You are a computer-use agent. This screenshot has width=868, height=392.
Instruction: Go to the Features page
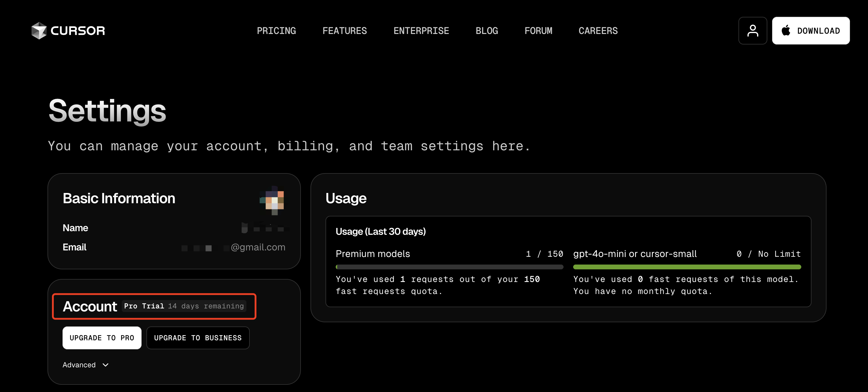click(344, 31)
